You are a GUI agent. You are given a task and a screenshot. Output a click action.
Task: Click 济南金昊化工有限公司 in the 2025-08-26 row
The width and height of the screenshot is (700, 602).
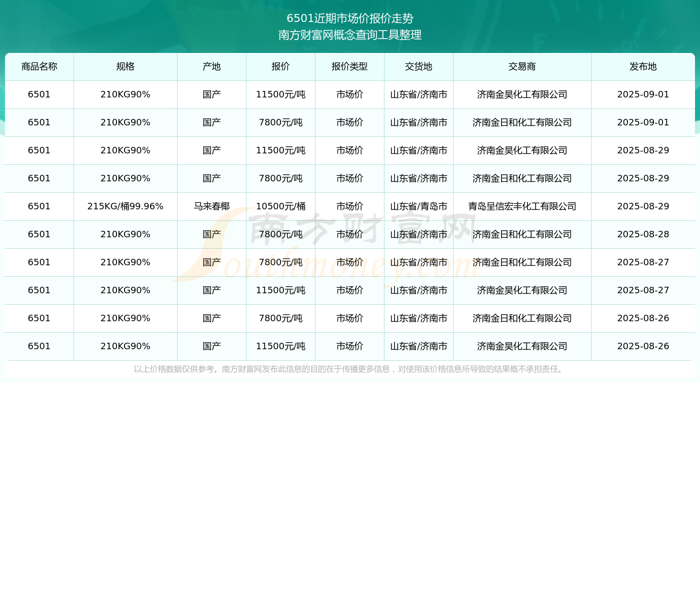[x=522, y=346]
